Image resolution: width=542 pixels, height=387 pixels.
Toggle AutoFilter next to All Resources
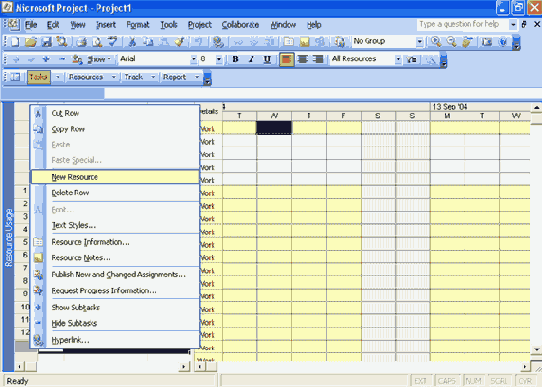pyautogui.click(x=411, y=59)
